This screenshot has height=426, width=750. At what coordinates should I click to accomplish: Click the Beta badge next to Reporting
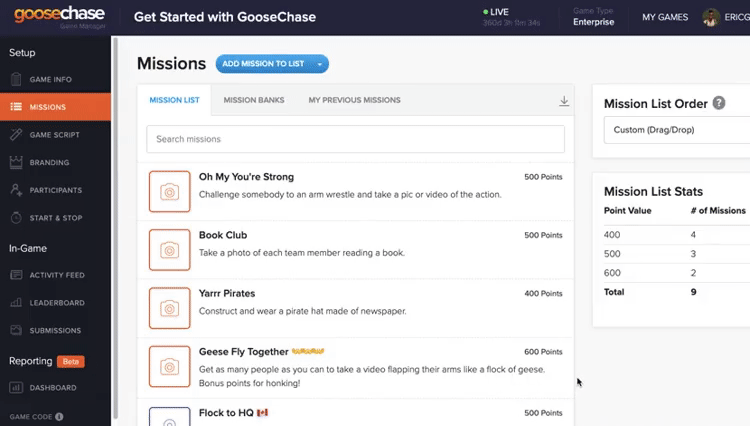coord(71,361)
